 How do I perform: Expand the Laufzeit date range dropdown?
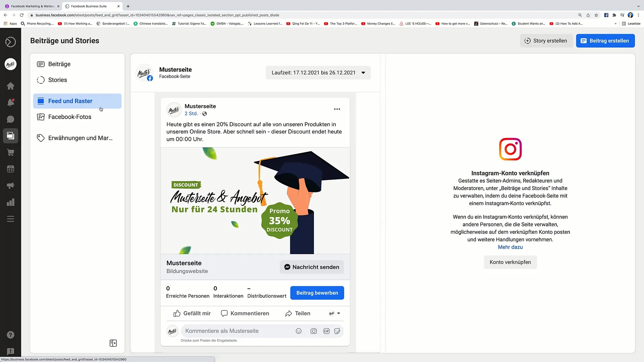click(363, 72)
